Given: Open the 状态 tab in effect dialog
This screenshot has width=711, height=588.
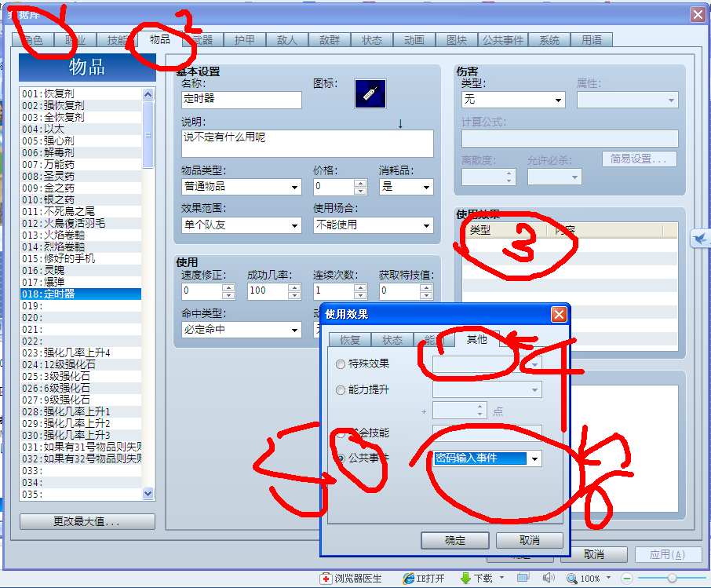Looking at the screenshot, I should point(392,340).
